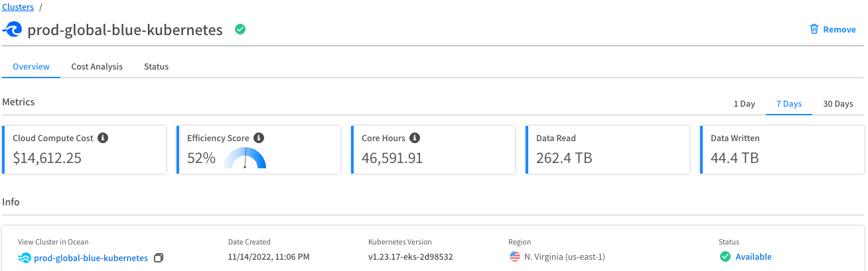Image resolution: width=868 pixels, height=271 pixels.
Task: Select the Overview tab
Action: 31,66
